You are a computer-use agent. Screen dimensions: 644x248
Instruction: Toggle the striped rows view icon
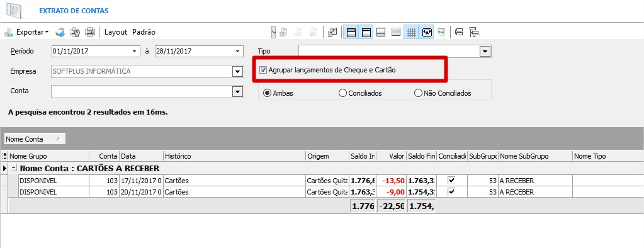pos(396,32)
